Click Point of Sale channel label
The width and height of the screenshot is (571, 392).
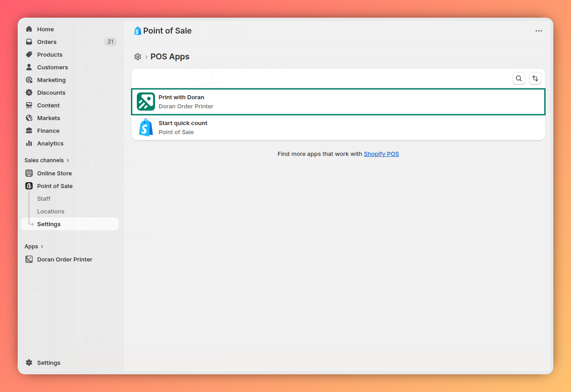(55, 186)
